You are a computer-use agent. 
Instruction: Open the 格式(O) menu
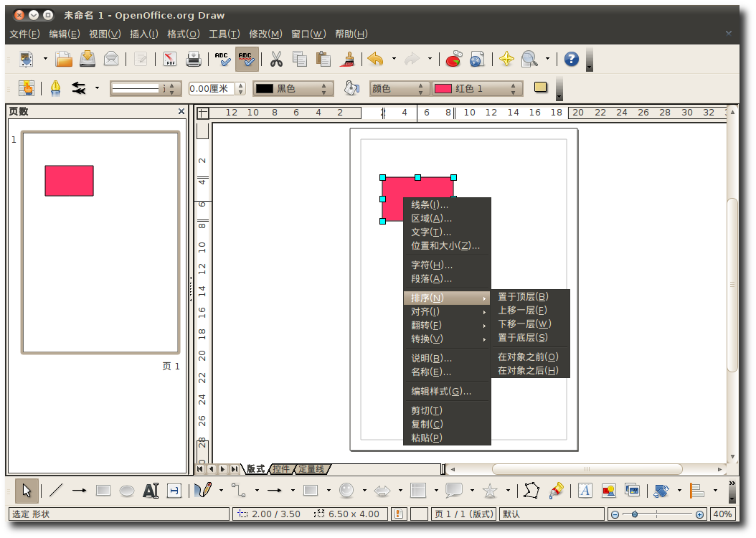click(183, 34)
